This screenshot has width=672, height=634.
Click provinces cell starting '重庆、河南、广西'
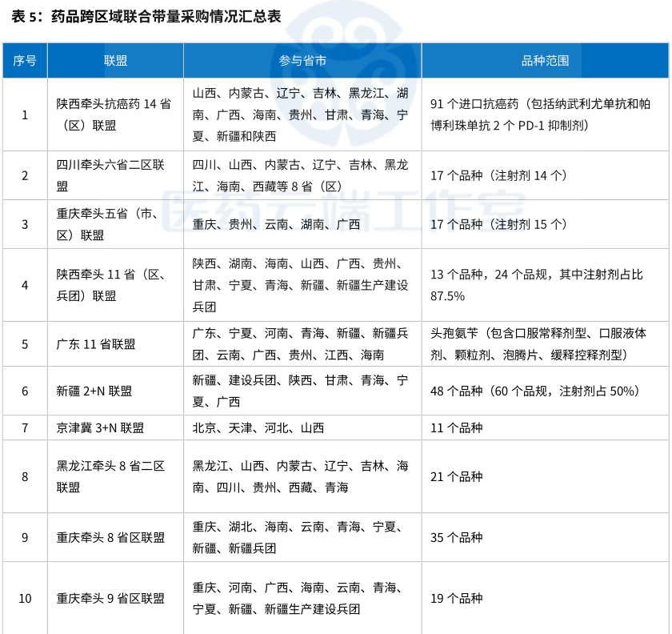tap(302, 599)
